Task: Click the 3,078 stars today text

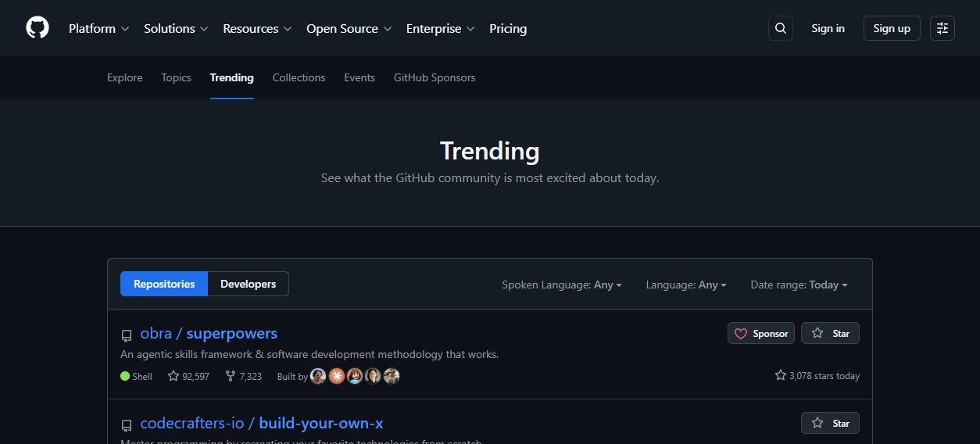Action: 817,375
